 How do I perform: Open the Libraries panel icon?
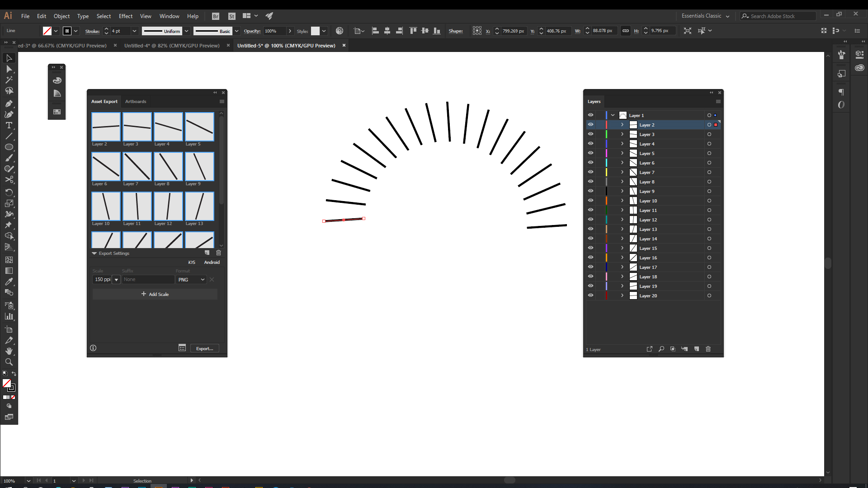click(859, 67)
